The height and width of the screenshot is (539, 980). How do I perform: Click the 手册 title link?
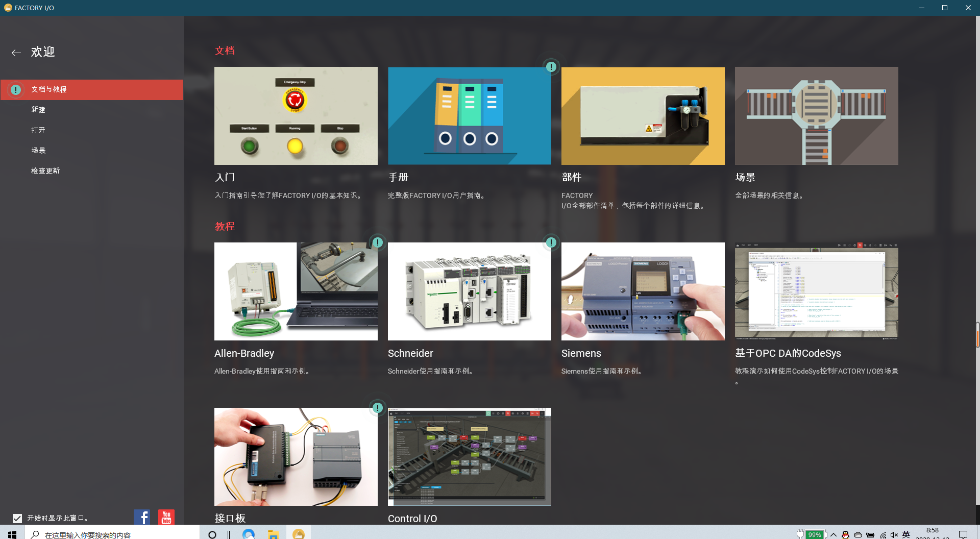(x=398, y=177)
